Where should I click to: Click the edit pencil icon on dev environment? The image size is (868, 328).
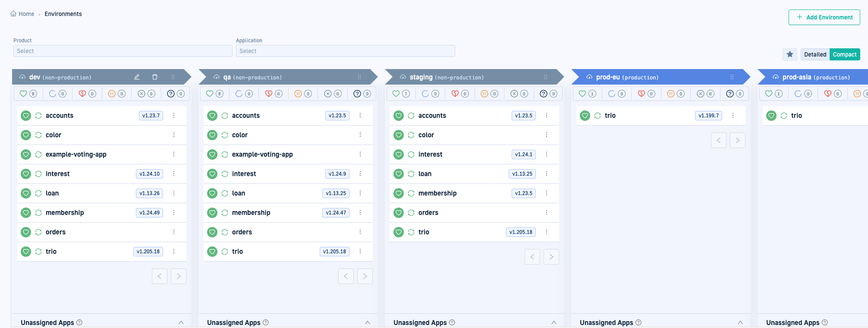(x=137, y=77)
